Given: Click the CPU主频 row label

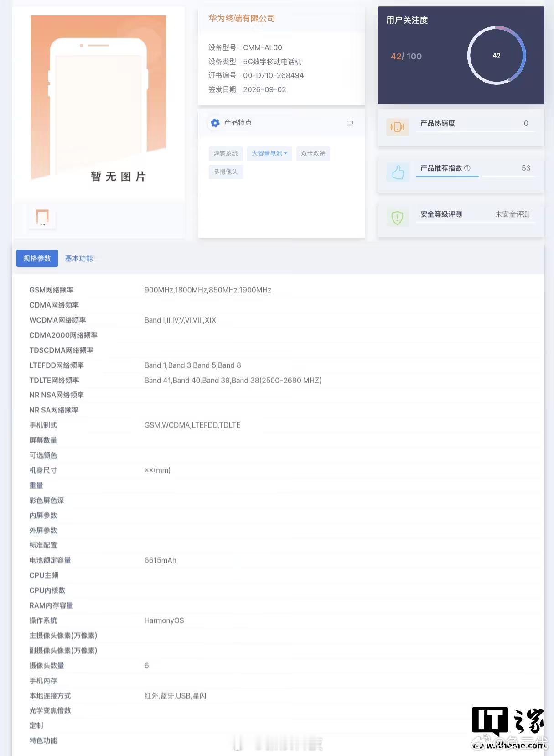Looking at the screenshot, I should pos(44,575).
